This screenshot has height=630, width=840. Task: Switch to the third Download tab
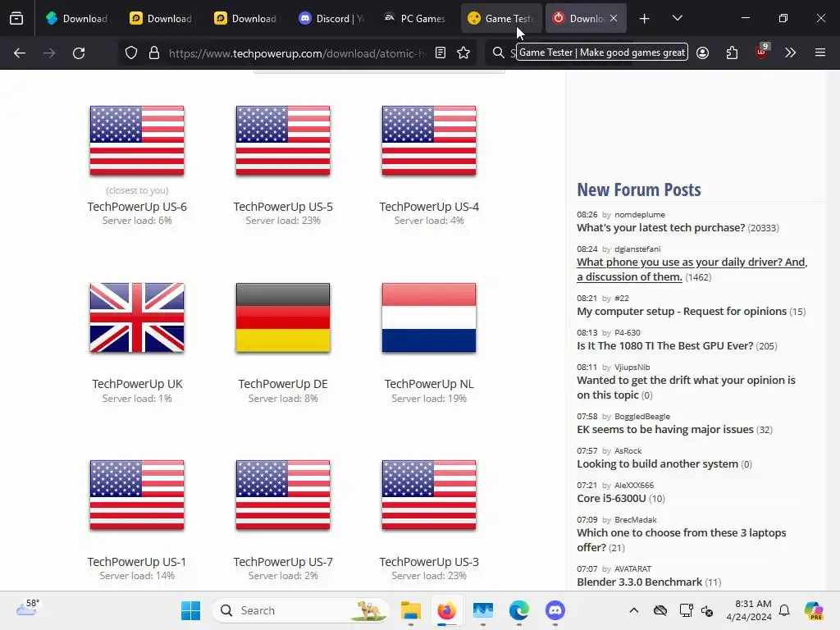tap(246, 18)
